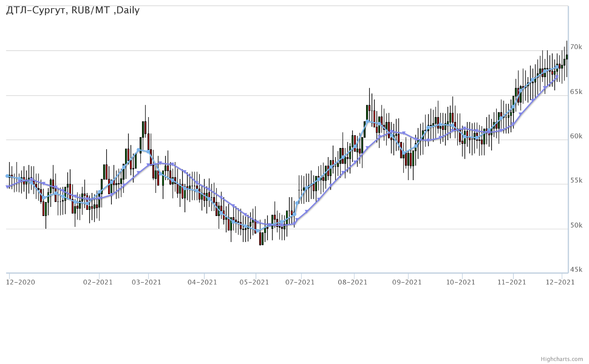Select the 03-2021 x-axis date label

tap(147, 282)
